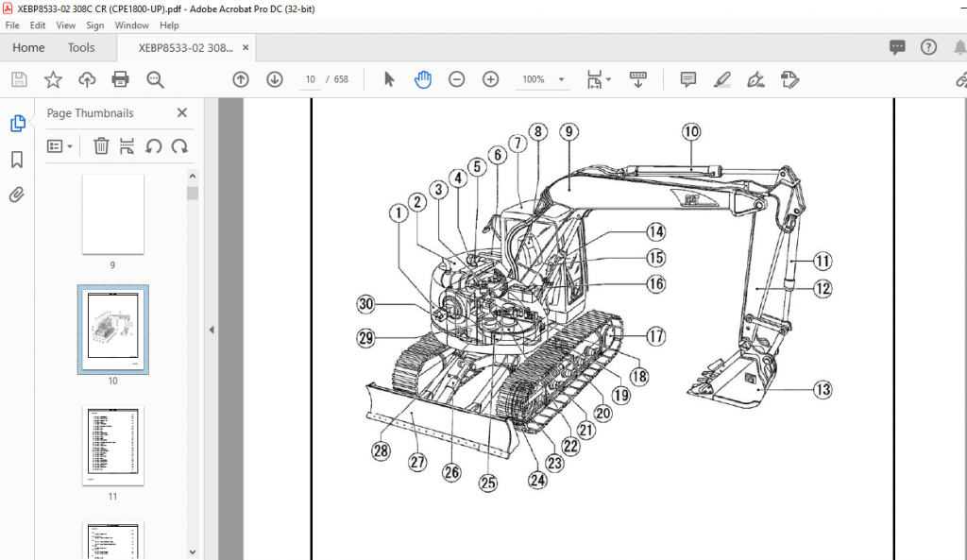Click callout number 25 below blade
Image resolution: width=967 pixels, height=560 pixels.
tap(488, 483)
